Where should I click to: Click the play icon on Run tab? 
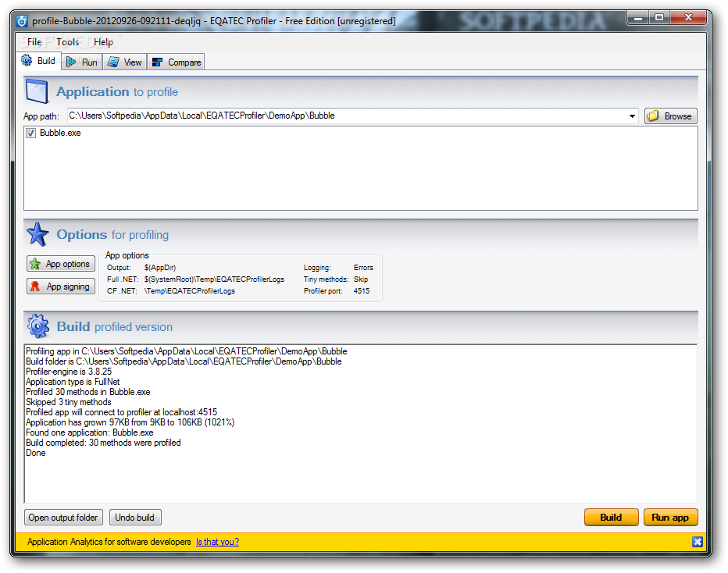(x=71, y=62)
